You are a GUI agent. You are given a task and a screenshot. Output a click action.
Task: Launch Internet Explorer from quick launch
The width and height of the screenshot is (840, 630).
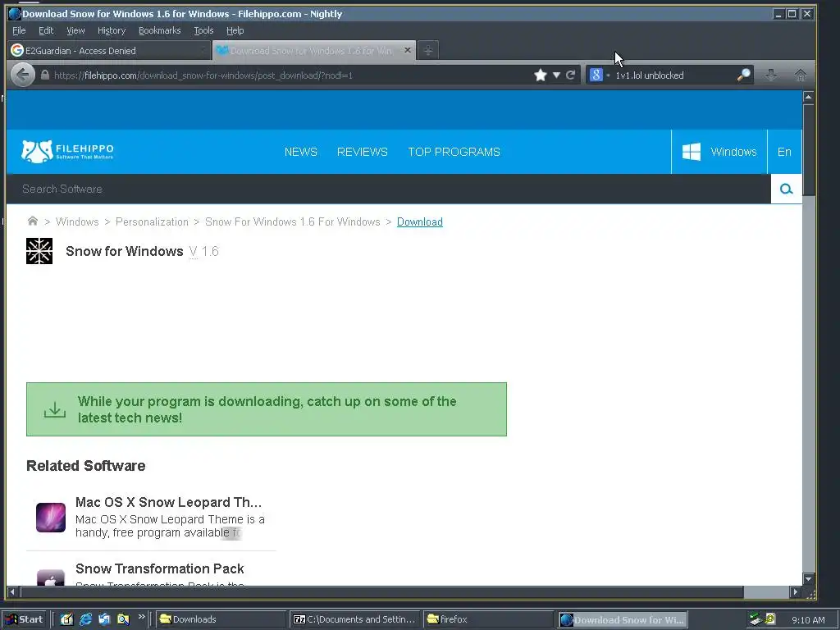point(85,619)
